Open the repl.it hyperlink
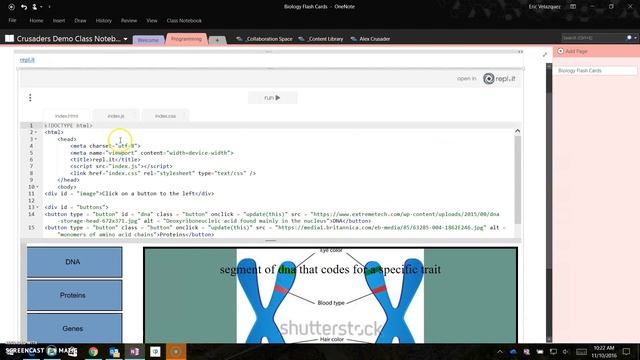Viewport: 640px width, 360px height. pyautogui.click(x=27, y=60)
